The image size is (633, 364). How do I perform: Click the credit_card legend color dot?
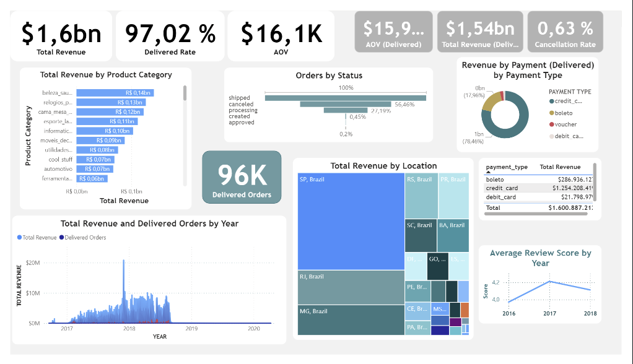point(552,102)
